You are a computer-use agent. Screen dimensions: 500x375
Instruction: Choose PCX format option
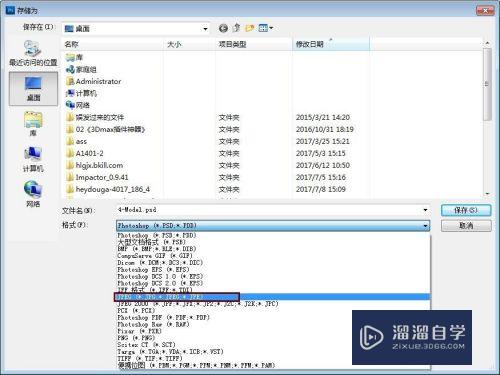tap(273, 310)
